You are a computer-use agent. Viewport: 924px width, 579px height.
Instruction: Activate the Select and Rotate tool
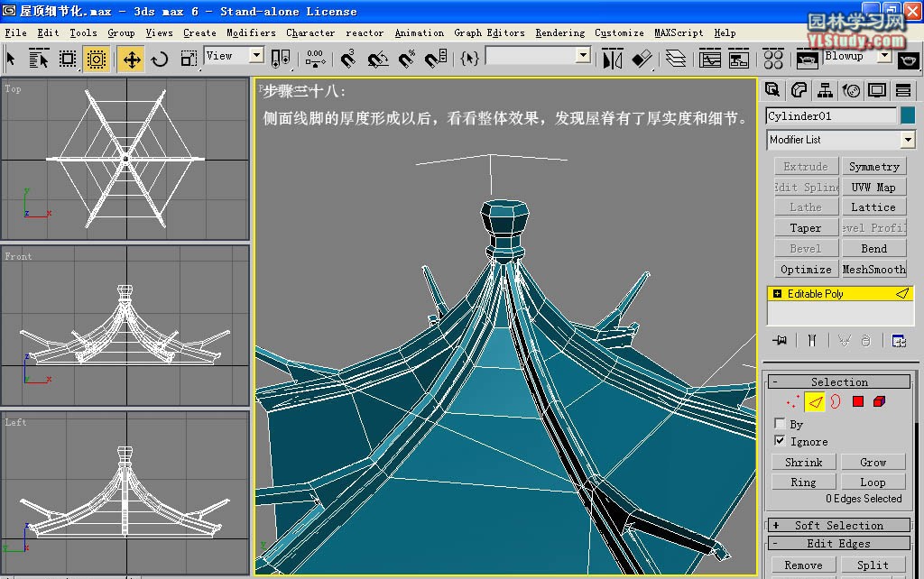[160, 59]
